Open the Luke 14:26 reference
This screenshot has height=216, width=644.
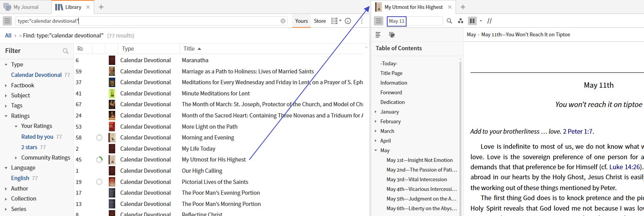click(625, 167)
